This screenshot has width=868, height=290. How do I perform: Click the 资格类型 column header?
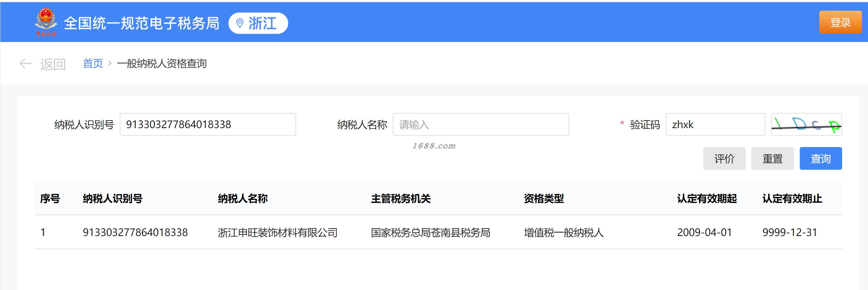pyautogui.click(x=544, y=198)
